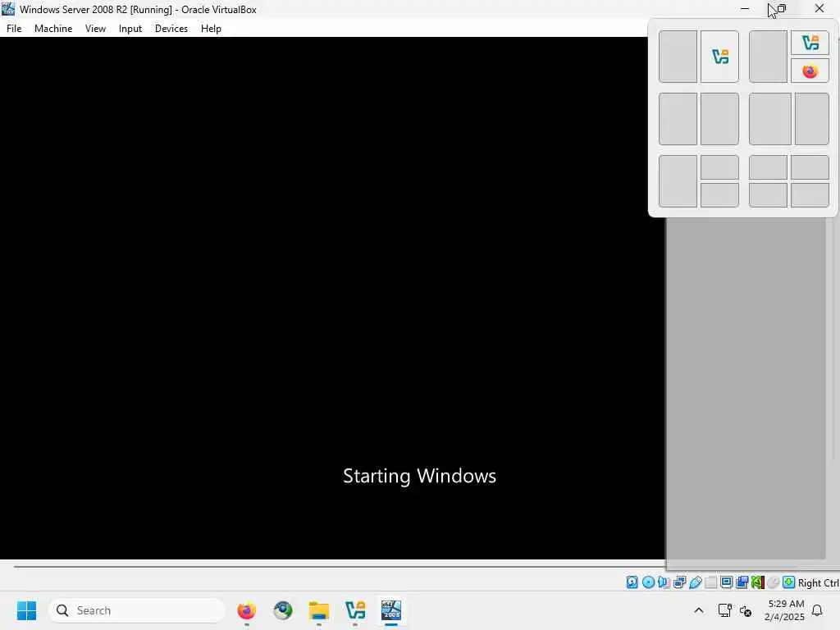The height and width of the screenshot is (630, 840).
Task: Pick small snap zone with VirtualBox icon above Firefox
Action: pos(810,43)
